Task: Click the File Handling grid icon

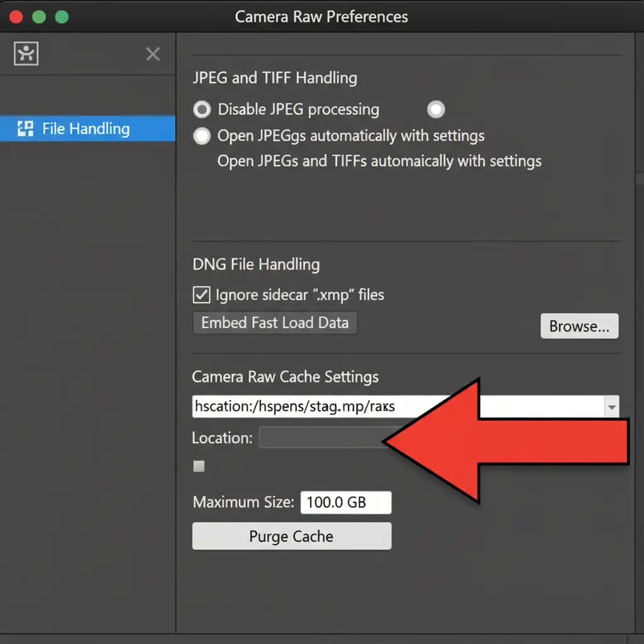Action: (x=26, y=129)
